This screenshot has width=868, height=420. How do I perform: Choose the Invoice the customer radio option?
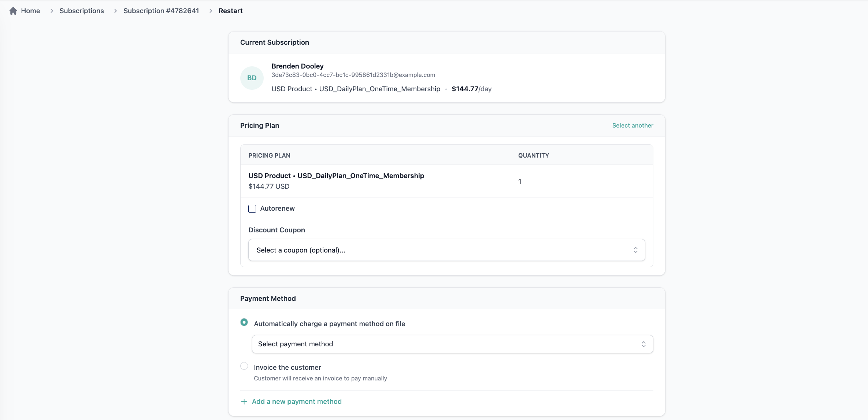[x=244, y=366]
